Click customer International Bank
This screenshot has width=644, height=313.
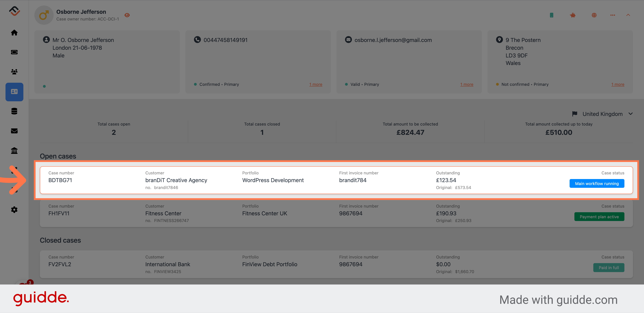pyautogui.click(x=168, y=264)
